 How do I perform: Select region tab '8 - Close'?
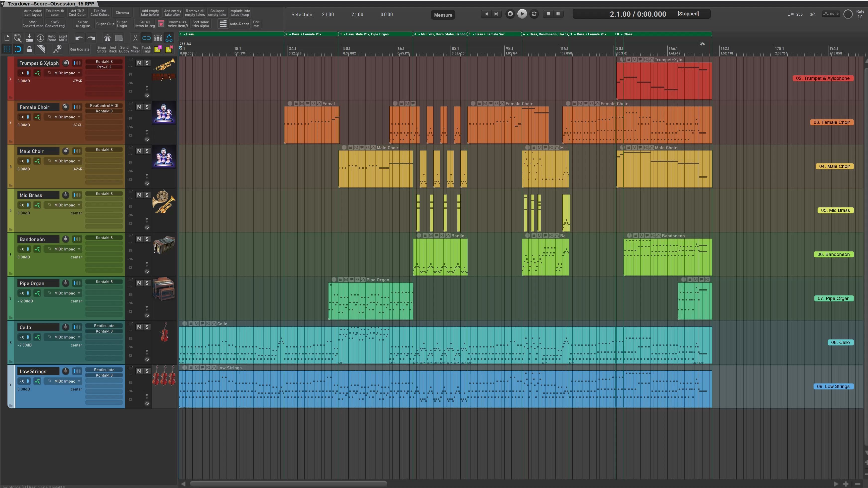pyautogui.click(x=663, y=34)
